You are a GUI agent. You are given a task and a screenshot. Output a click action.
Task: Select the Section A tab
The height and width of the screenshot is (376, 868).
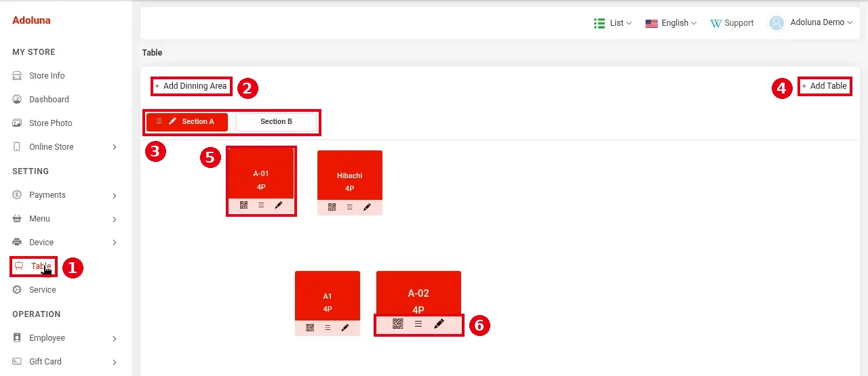pyautogui.click(x=187, y=122)
